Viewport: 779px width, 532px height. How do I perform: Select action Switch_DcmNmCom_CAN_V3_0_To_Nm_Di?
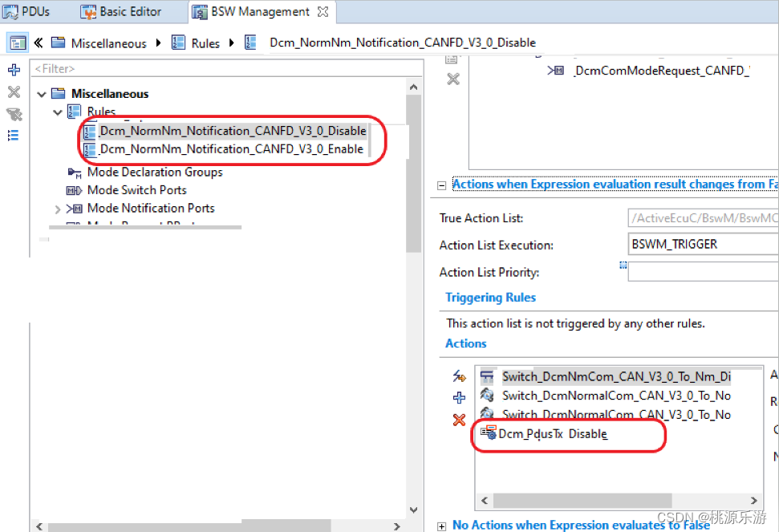pyautogui.click(x=616, y=376)
